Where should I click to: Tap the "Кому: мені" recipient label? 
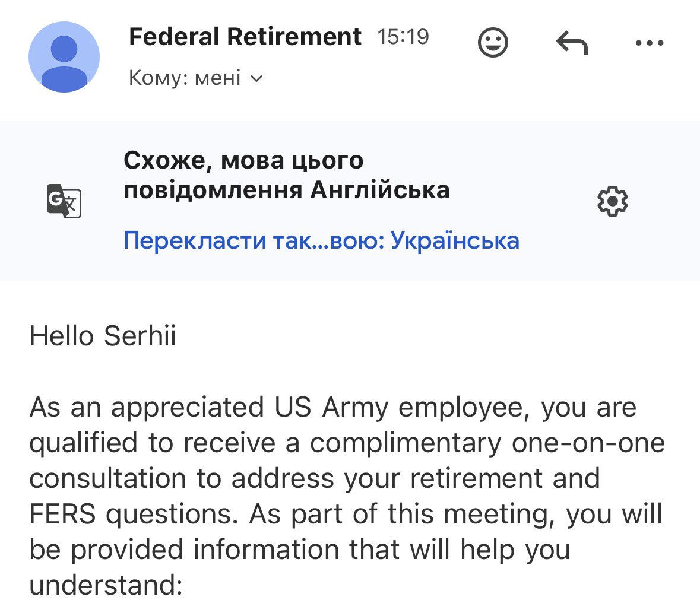point(185,78)
